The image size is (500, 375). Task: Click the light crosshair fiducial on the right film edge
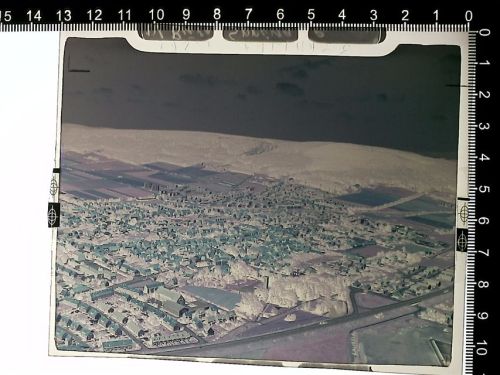[x=464, y=213]
